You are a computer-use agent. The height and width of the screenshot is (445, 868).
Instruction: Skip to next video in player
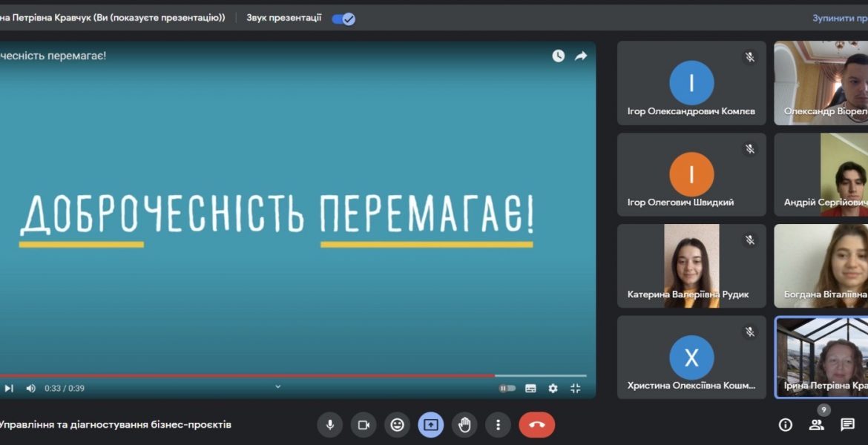[9, 389]
